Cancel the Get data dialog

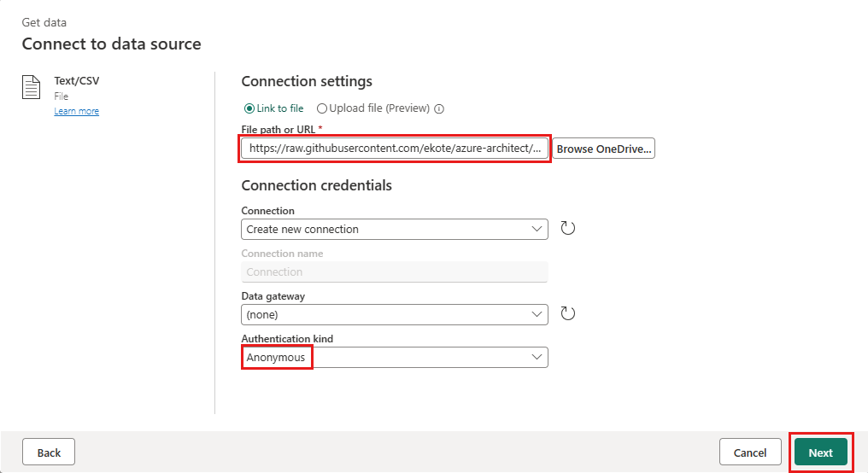[750, 452]
